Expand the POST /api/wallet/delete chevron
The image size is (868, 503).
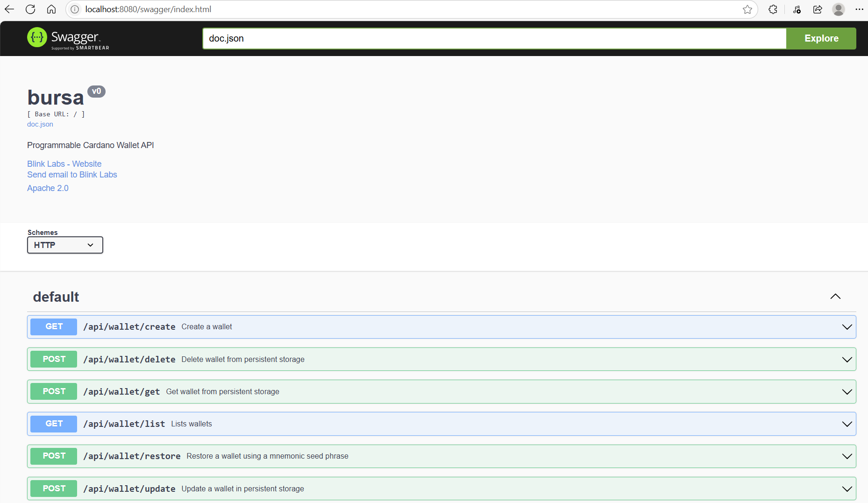(847, 360)
